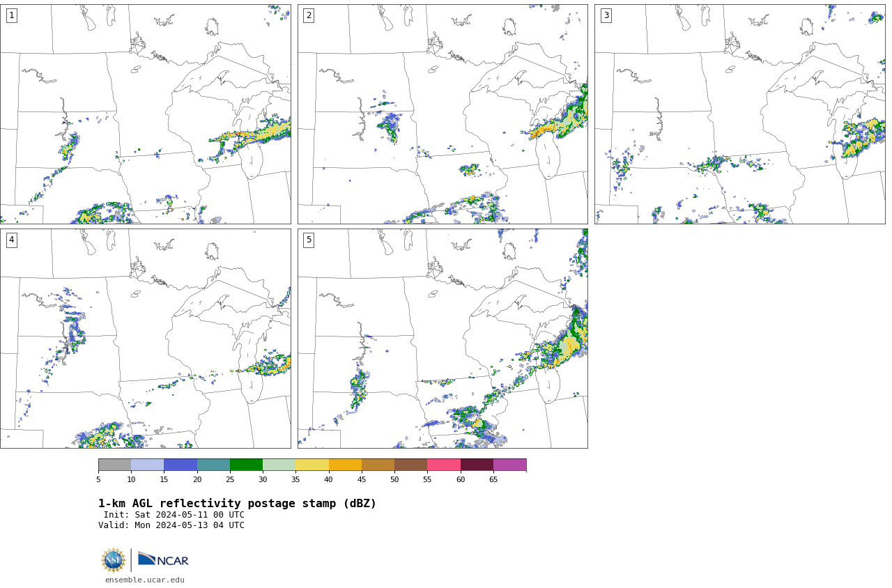
Task: Open ensemble member 5 reflectivity map
Action: 443,339
